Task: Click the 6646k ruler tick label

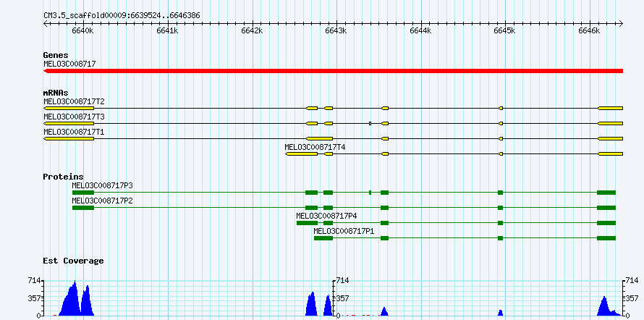Action: coord(589,31)
